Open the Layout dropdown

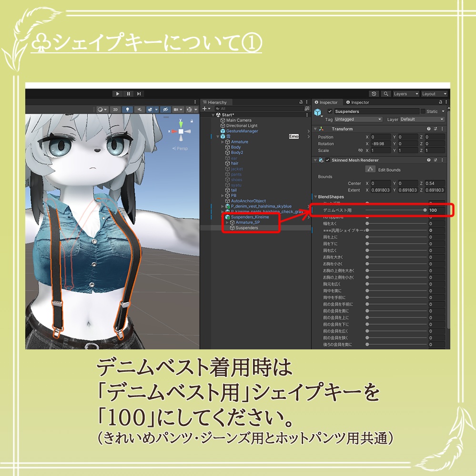[x=435, y=94]
